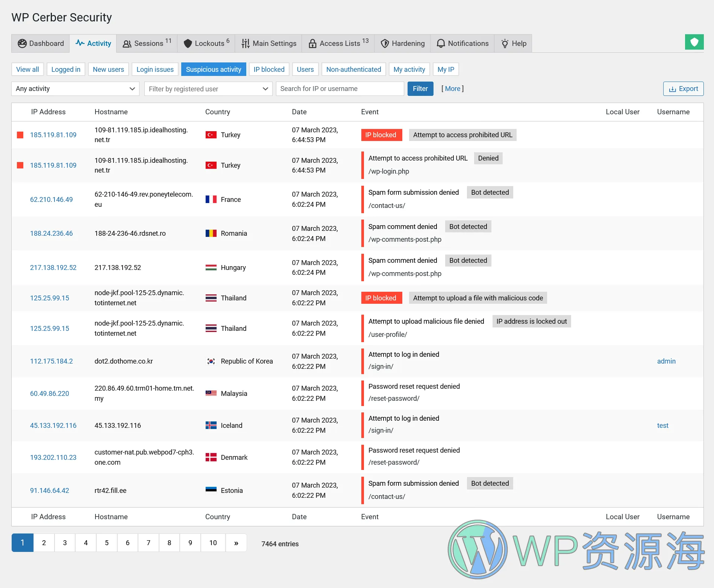Click the Republic of Korea flag icon
The image size is (714, 588).
pyautogui.click(x=211, y=361)
